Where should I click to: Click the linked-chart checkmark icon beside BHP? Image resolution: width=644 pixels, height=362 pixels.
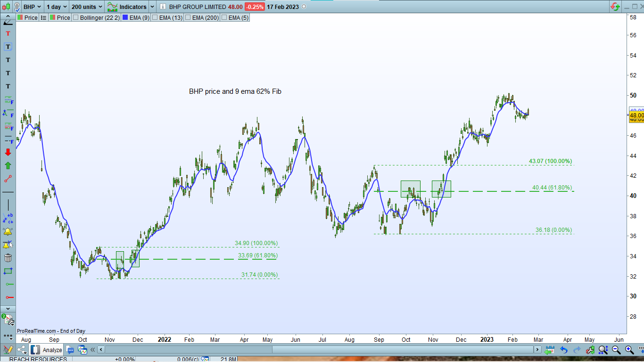(x=17, y=7)
